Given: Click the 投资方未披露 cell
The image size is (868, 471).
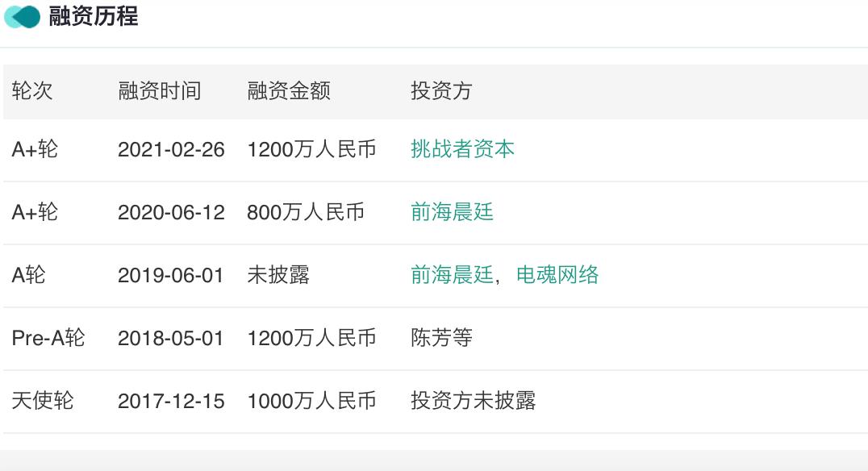Looking at the screenshot, I should point(473,401).
